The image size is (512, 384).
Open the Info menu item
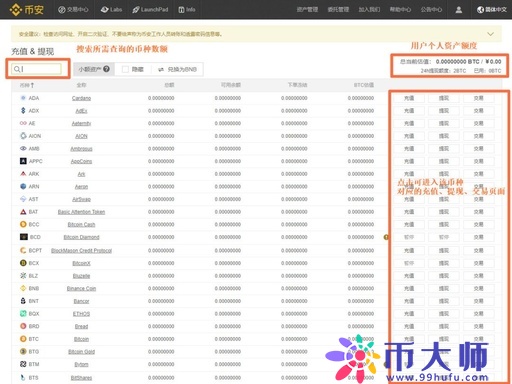tap(187, 10)
